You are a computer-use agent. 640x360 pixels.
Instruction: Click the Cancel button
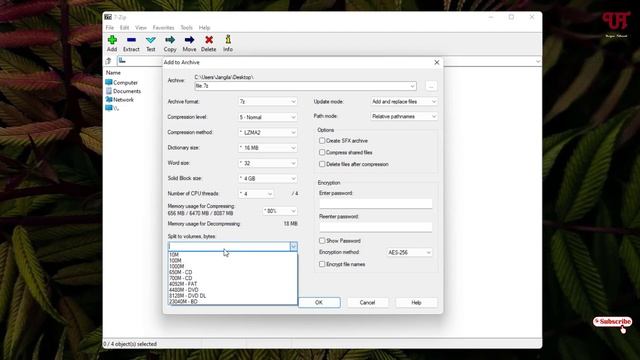click(367, 302)
